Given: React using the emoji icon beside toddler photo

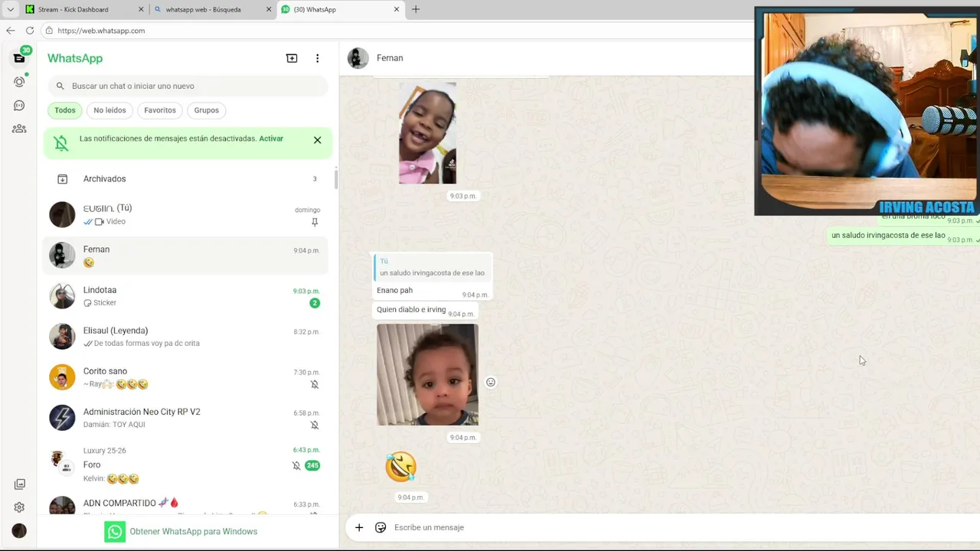Looking at the screenshot, I should [x=491, y=382].
